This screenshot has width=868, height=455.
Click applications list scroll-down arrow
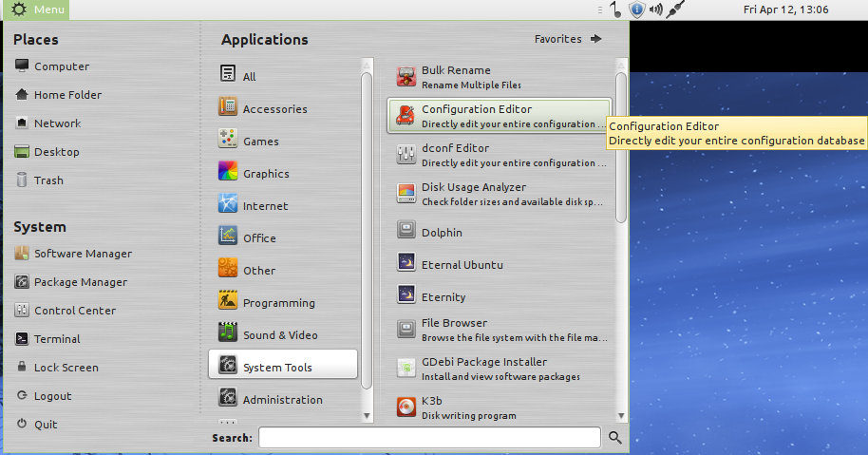(x=621, y=416)
